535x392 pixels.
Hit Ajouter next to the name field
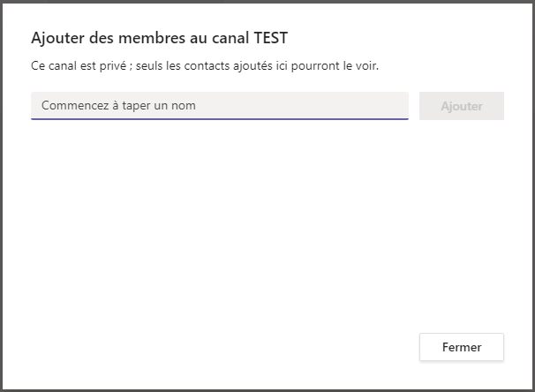click(461, 106)
